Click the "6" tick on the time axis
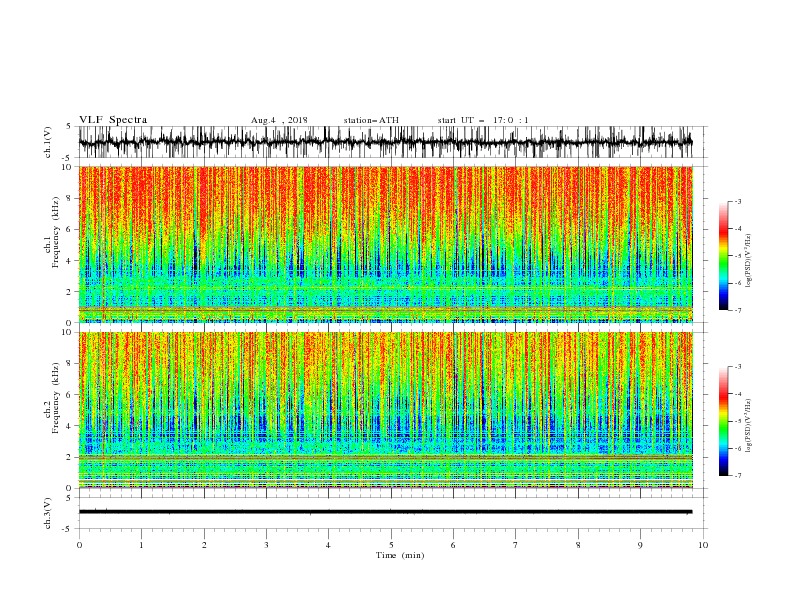Screen dimensions: 792x612 tap(453, 545)
